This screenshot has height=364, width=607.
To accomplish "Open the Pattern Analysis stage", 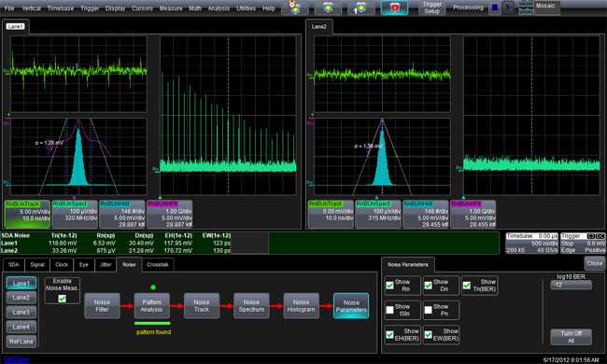I will [151, 306].
